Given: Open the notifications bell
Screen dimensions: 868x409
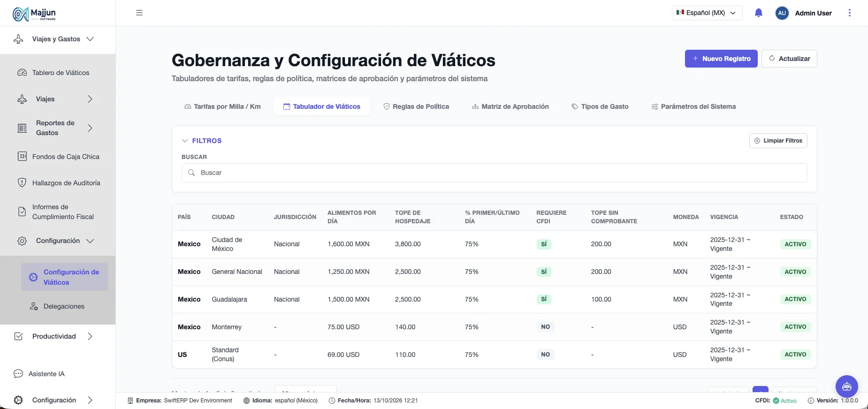Looking at the screenshot, I should tap(759, 13).
